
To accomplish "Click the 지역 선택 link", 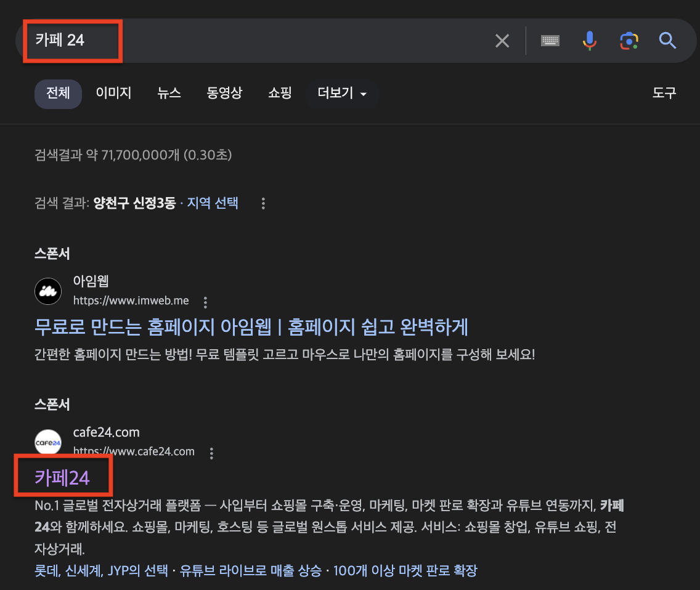I will tap(213, 203).
